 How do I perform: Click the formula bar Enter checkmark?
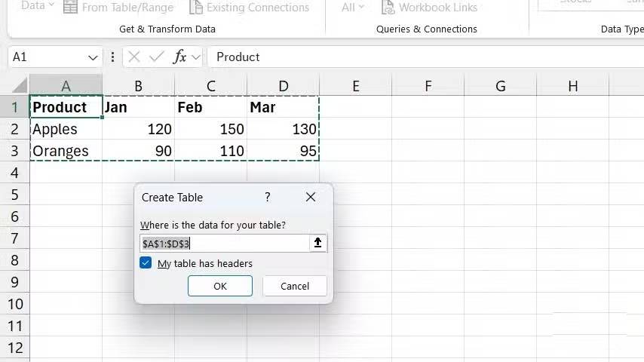[157, 57]
